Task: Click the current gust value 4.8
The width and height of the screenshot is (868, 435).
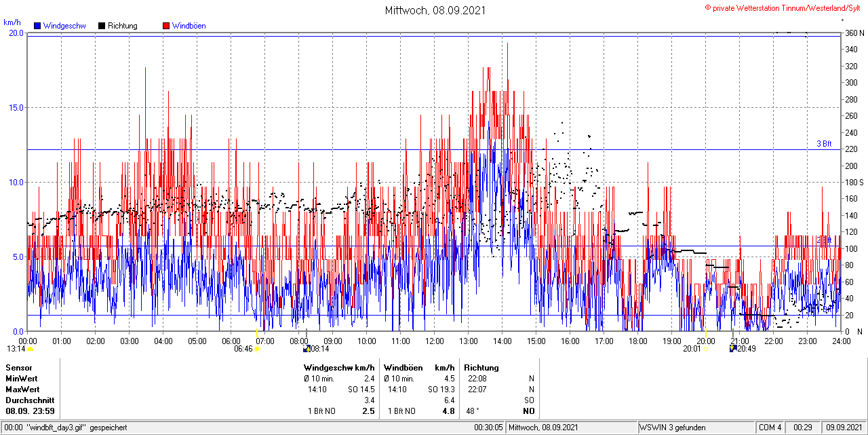Action: point(448,411)
